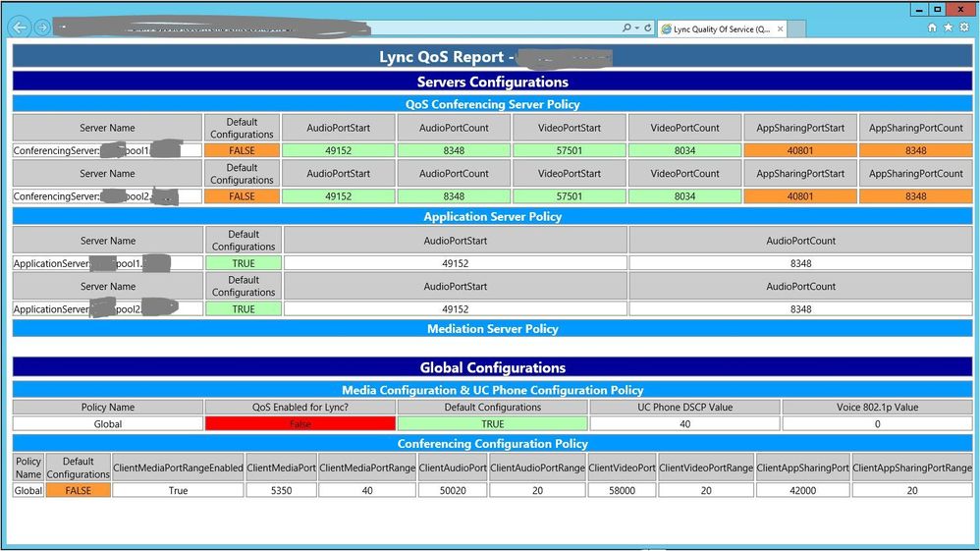Refresh the page with the reload icon
The image size is (980, 551).
point(647,28)
